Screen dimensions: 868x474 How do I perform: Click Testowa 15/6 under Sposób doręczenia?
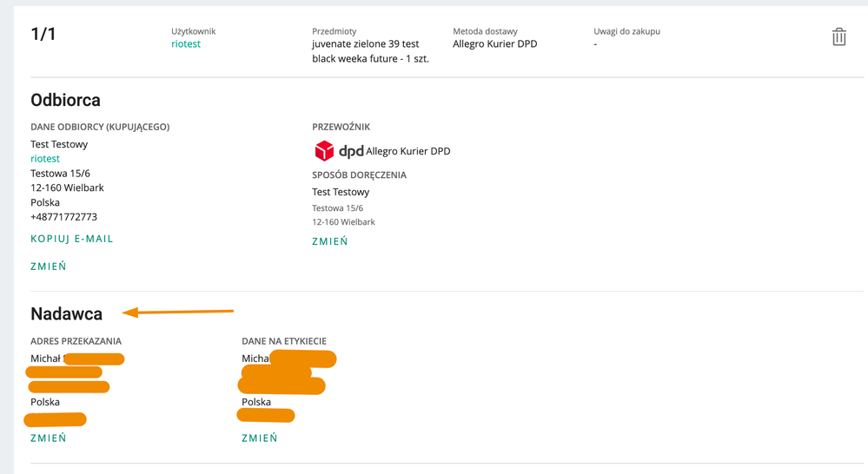pyautogui.click(x=338, y=208)
